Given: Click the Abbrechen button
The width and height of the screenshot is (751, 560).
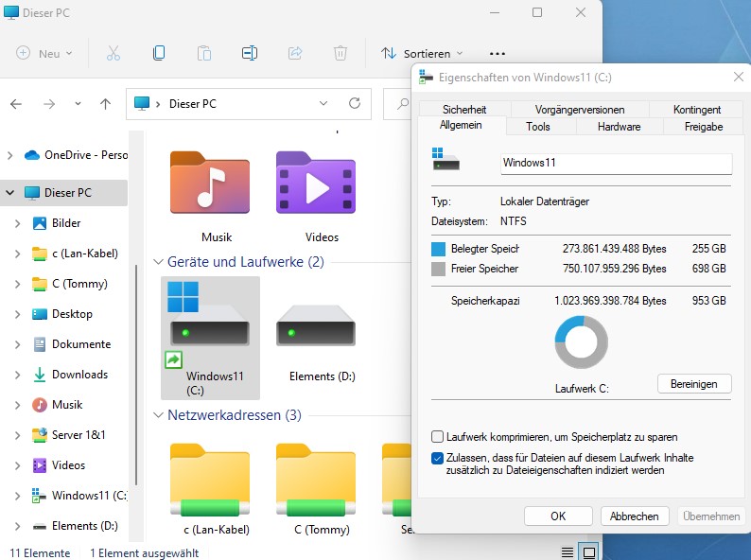Looking at the screenshot, I should [x=634, y=516].
